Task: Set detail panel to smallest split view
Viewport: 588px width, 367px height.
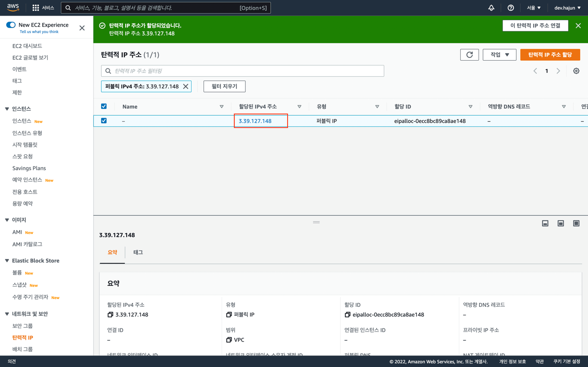Action: point(545,223)
